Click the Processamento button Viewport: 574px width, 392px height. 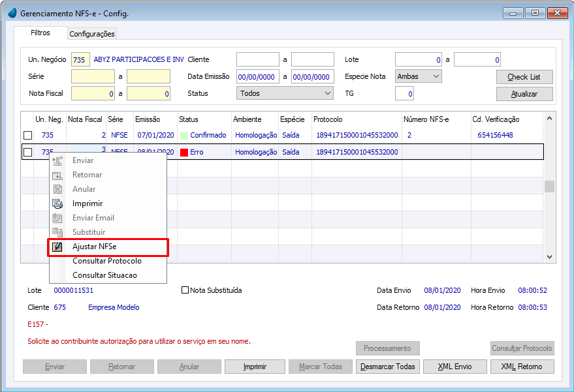(x=388, y=348)
